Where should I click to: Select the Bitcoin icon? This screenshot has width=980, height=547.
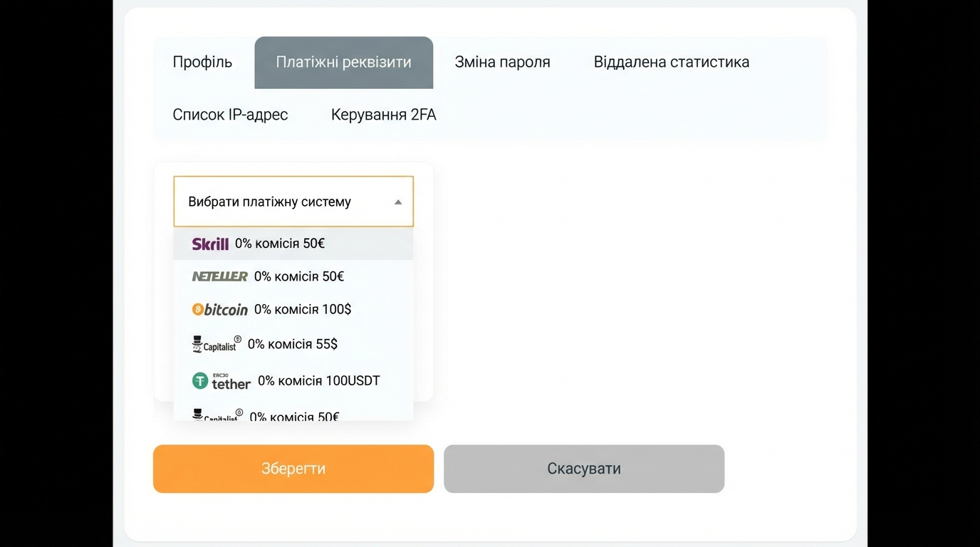219,309
